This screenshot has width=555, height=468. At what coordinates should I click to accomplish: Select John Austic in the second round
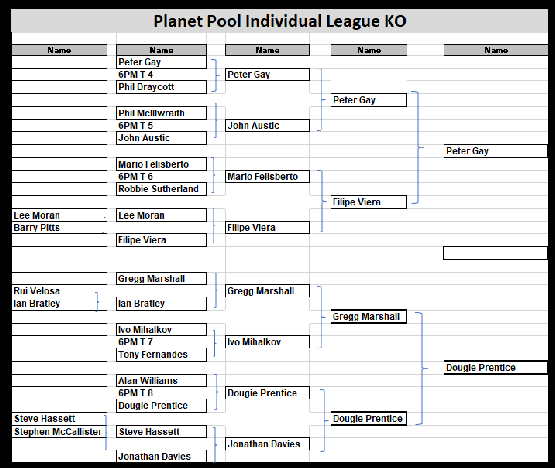click(267, 125)
